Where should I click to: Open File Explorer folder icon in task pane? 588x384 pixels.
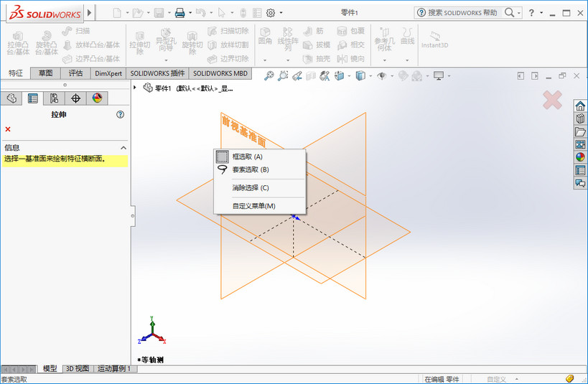click(x=580, y=132)
